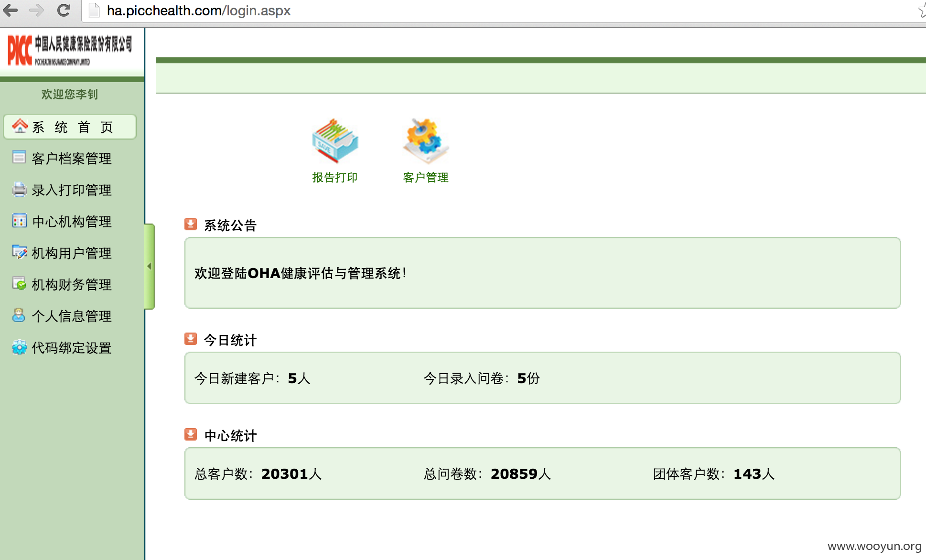The width and height of the screenshot is (926, 560).
Task: Click the gear icon beside 代码绑定设置
Action: tap(20, 347)
